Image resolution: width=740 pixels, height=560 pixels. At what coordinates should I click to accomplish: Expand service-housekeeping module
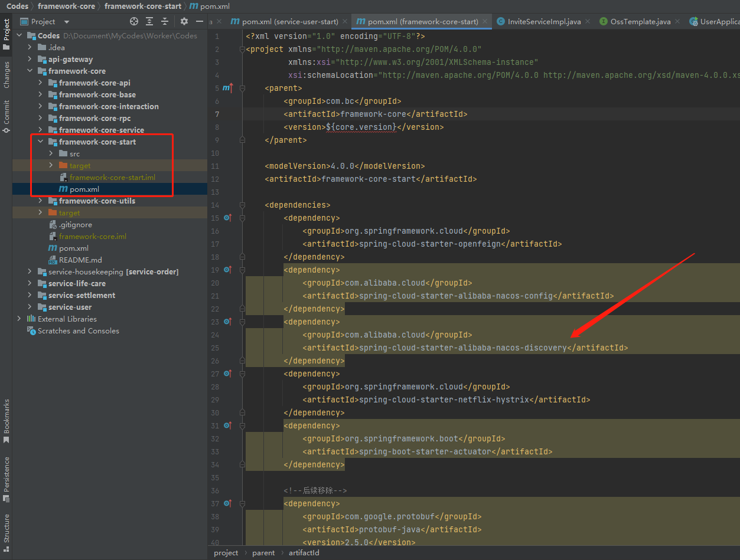(x=30, y=271)
